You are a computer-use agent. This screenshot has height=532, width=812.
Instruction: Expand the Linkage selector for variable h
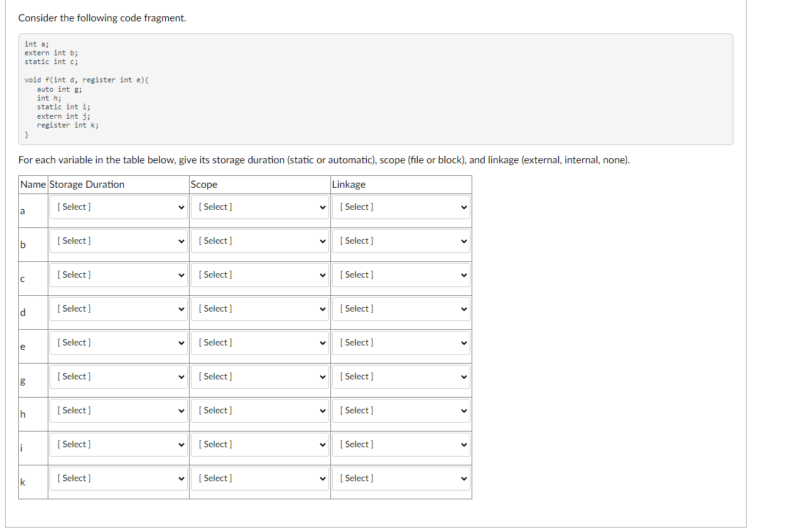point(401,410)
